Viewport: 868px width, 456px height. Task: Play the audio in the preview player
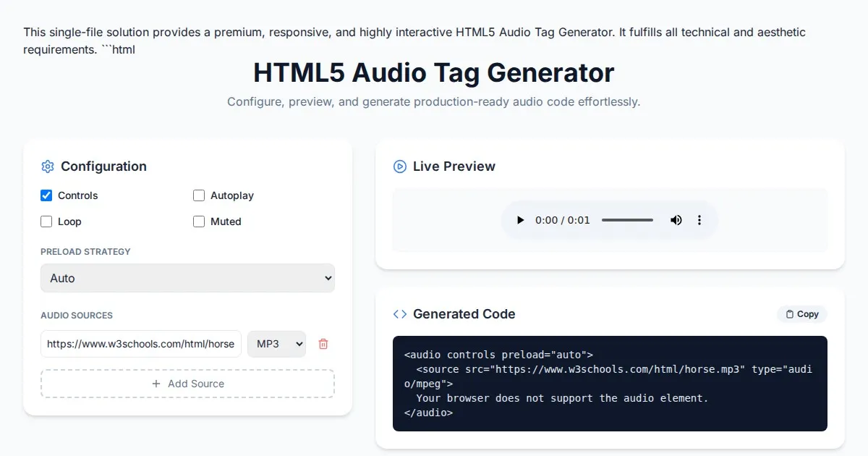520,220
